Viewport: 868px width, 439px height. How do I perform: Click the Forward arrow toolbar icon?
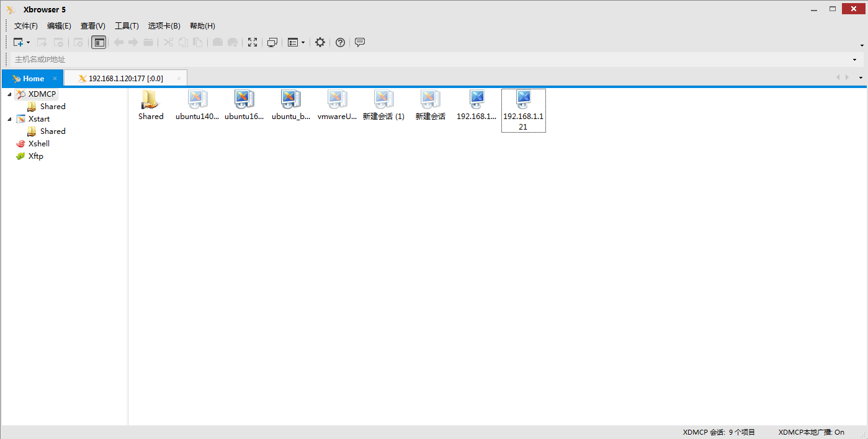tap(133, 42)
